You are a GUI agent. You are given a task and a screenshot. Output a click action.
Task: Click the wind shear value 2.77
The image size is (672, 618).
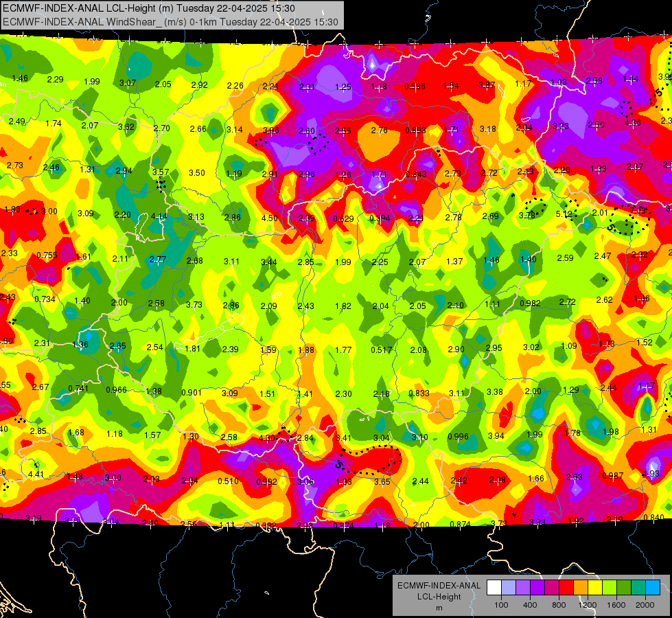158,259
